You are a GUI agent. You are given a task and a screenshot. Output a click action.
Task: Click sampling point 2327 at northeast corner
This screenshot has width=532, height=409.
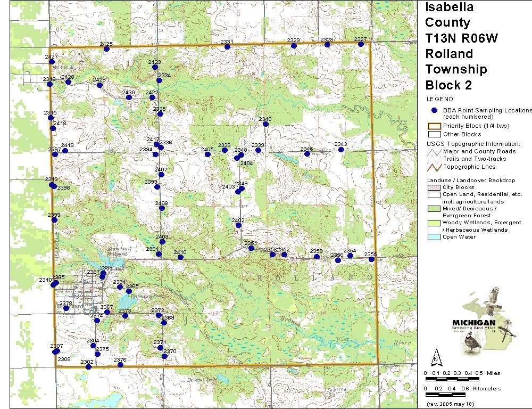coord(361,44)
